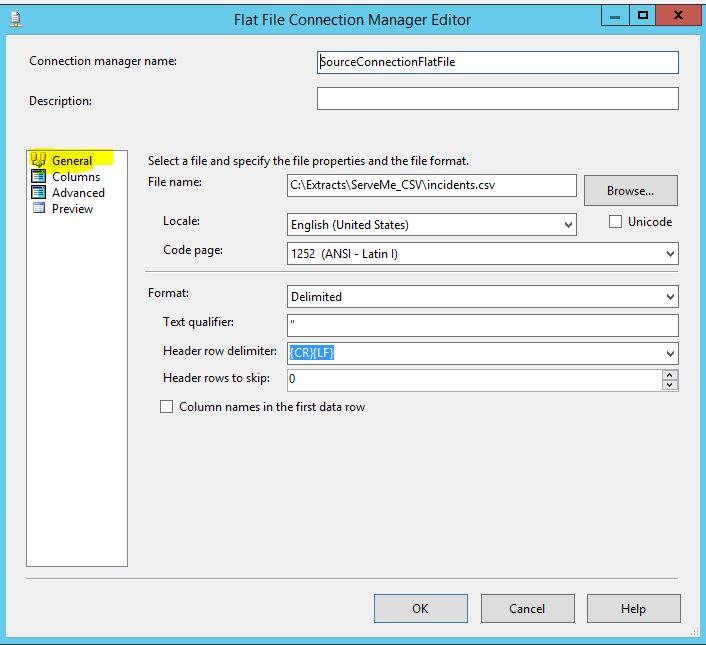Click the English (United States) value
Screen dimensions: 706x645
point(350,225)
